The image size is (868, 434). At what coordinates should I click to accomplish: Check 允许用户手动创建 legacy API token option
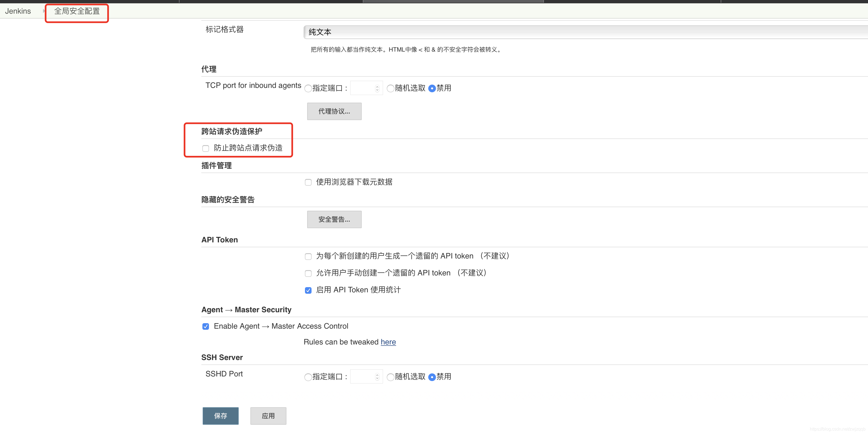(x=308, y=274)
